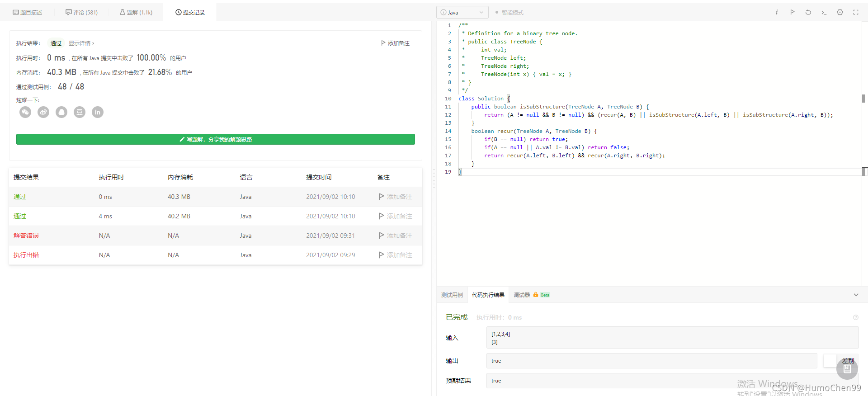Share result via QQ icon
The width and height of the screenshot is (868, 396).
(x=61, y=112)
